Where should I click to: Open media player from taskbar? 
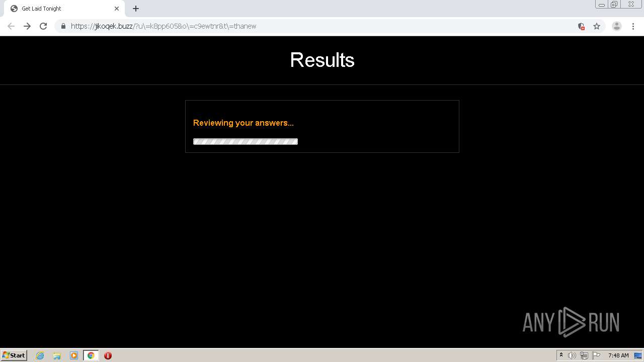coord(74,355)
